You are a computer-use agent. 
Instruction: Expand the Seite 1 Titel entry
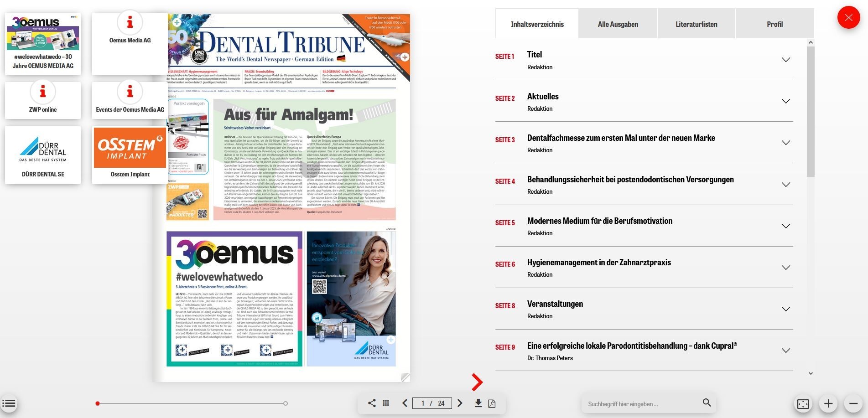coord(785,60)
